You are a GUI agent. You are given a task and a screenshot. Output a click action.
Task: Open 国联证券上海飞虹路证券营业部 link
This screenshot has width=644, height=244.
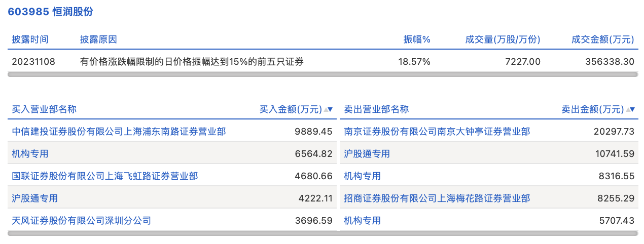point(105,176)
